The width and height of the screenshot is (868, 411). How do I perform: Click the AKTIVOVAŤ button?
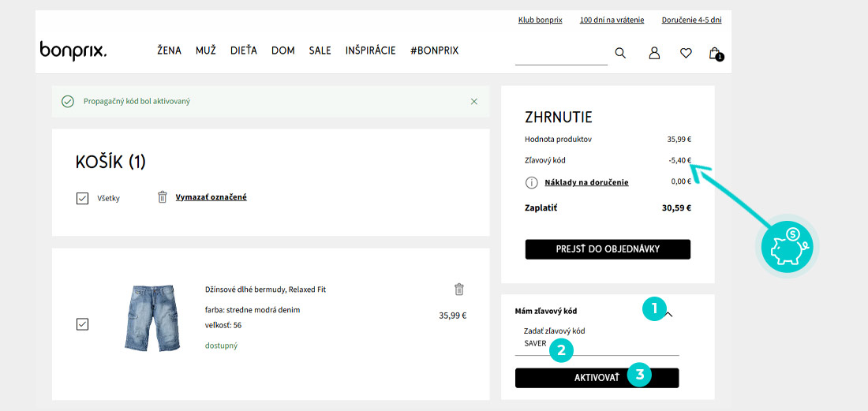tap(597, 378)
